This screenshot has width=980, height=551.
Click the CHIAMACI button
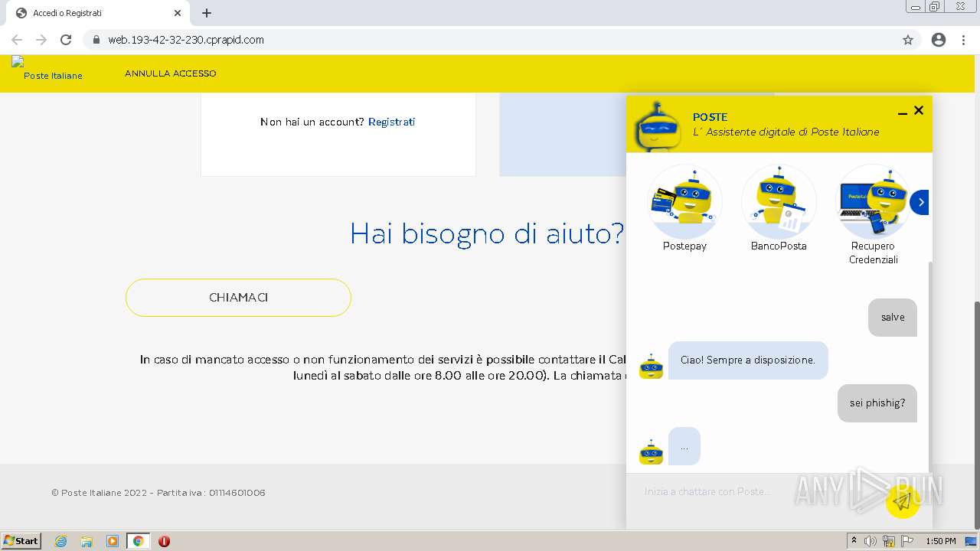[x=238, y=298]
